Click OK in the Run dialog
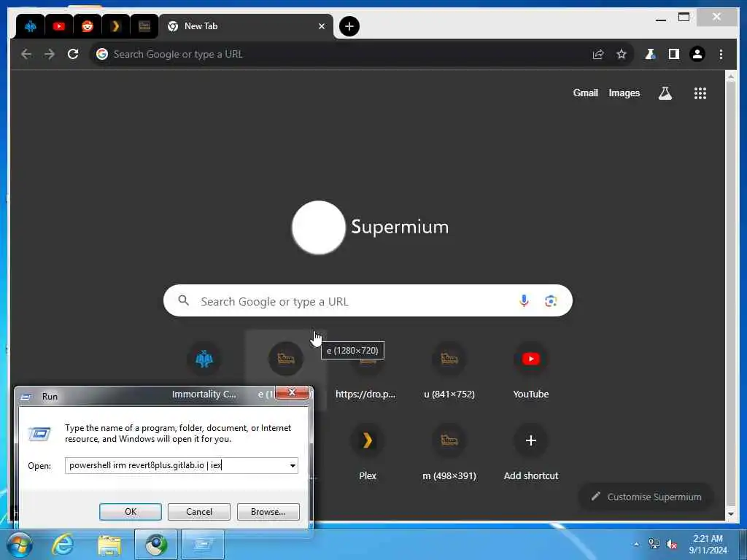The width and height of the screenshot is (747, 560). [x=131, y=512]
